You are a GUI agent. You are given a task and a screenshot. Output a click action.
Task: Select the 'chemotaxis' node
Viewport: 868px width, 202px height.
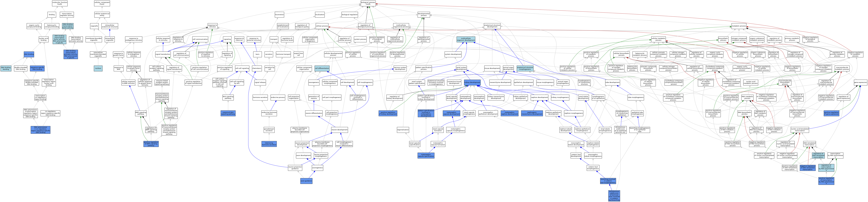(x=257, y=68)
